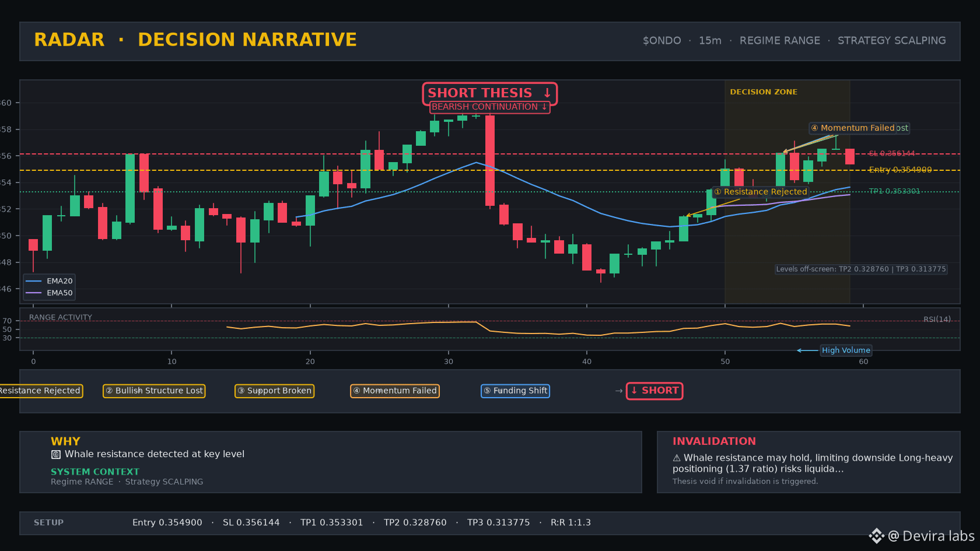Image resolution: width=980 pixels, height=551 pixels.
Task: Click the R:R 1:1.3 value
Action: [x=571, y=523]
